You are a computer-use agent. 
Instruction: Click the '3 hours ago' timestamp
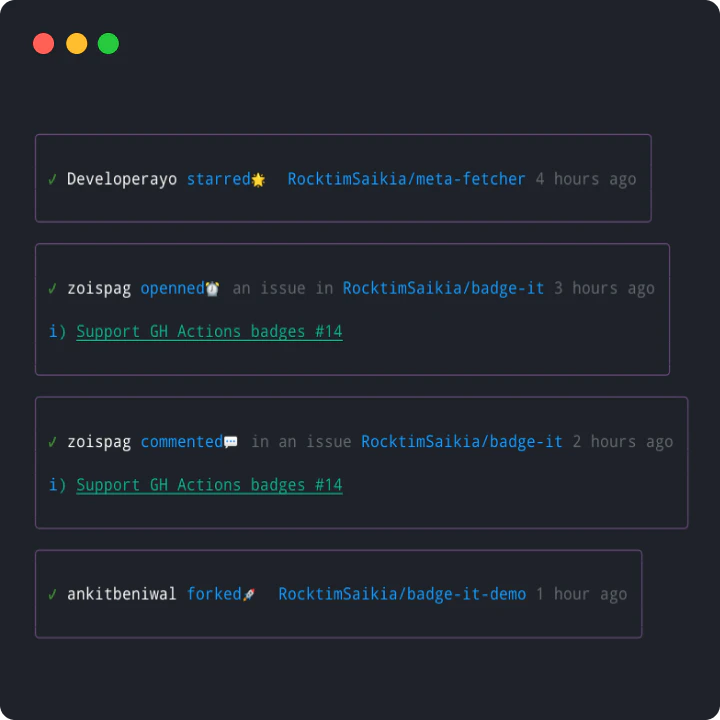(604, 289)
